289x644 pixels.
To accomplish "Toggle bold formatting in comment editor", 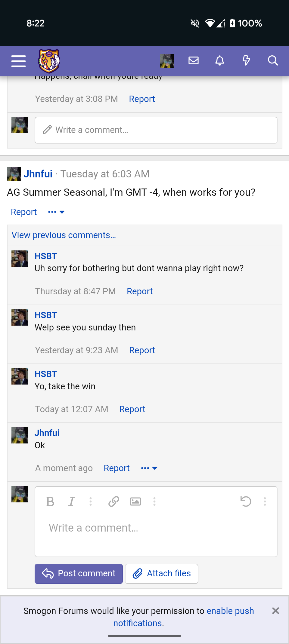I will pos(50,501).
